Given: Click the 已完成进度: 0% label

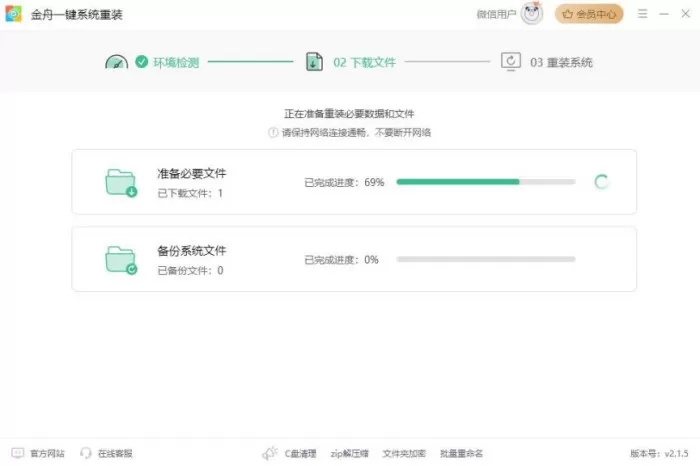Looking at the screenshot, I should tap(342, 259).
